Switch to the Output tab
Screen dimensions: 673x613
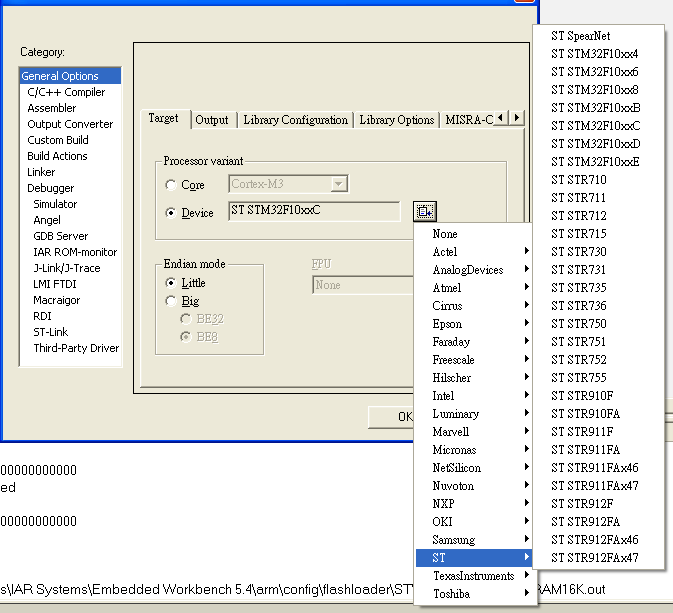[212, 120]
